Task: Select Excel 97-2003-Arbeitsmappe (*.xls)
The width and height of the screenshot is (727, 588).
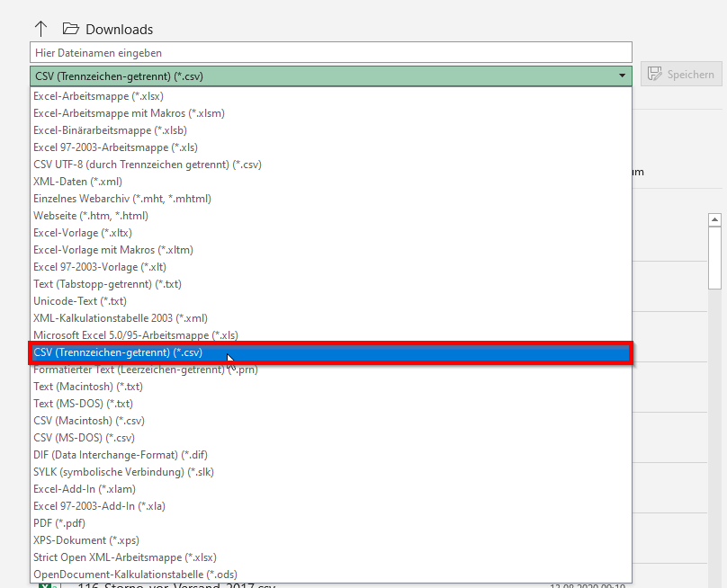Action: (x=330, y=147)
